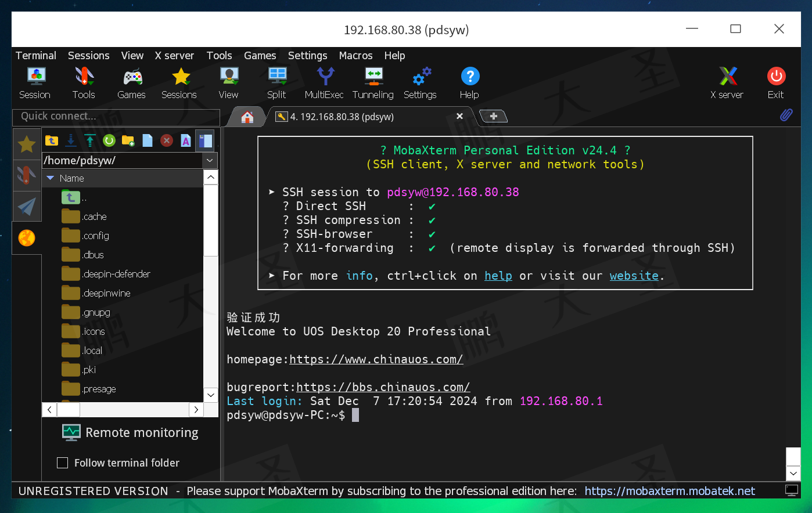Click the '..' parent folder entry
This screenshot has height=513, width=812.
coord(74,197)
